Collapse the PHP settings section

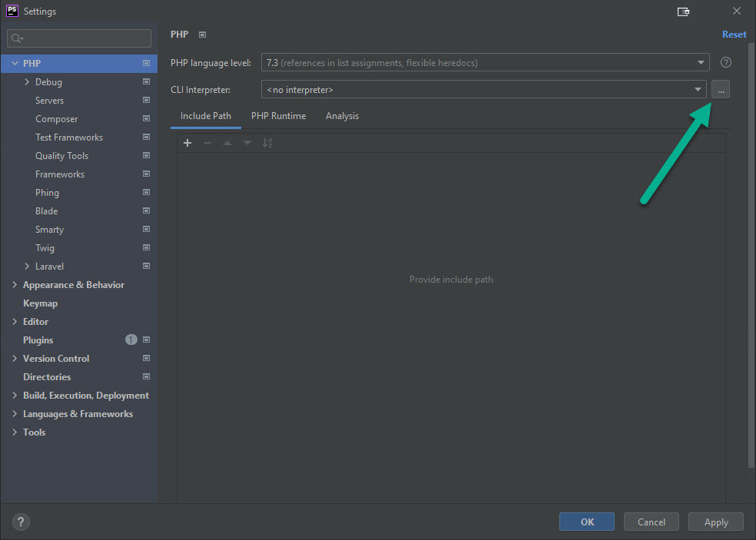click(x=15, y=64)
